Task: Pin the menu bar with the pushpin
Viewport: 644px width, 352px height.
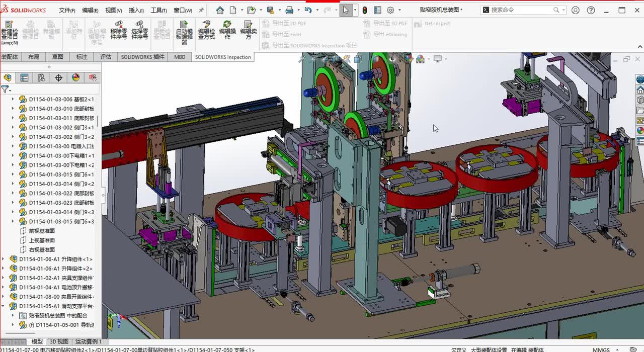Action: [x=201, y=10]
